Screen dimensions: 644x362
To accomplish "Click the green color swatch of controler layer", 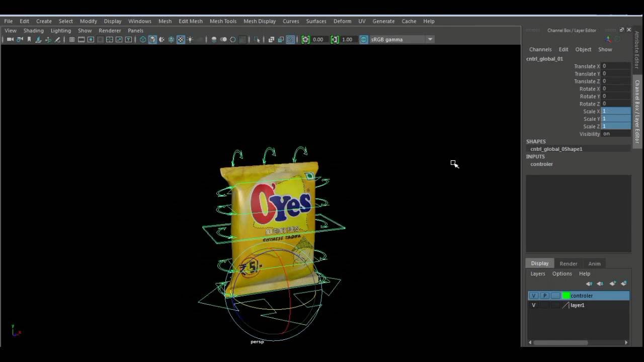I will coord(566,296).
